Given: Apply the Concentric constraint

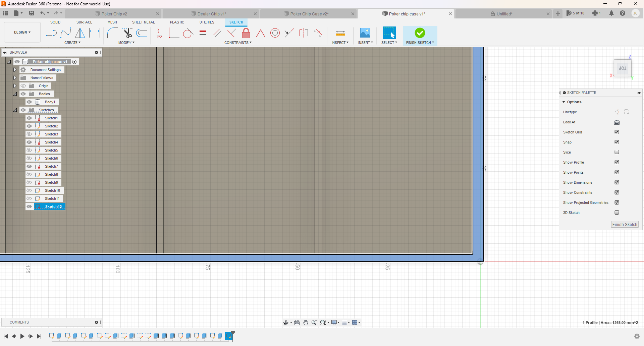Looking at the screenshot, I should (x=275, y=33).
